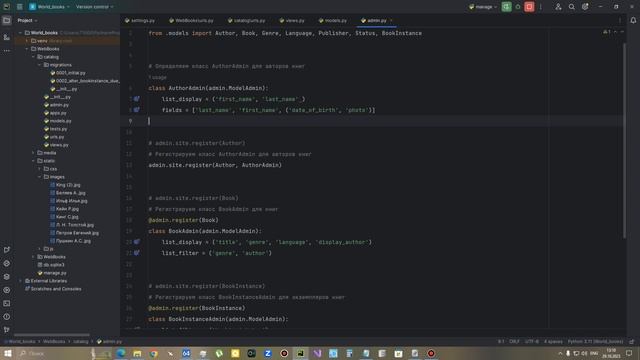This screenshot has height=360, width=640.
Task: Click the 4 spaces indent widget
Action: tap(553, 342)
